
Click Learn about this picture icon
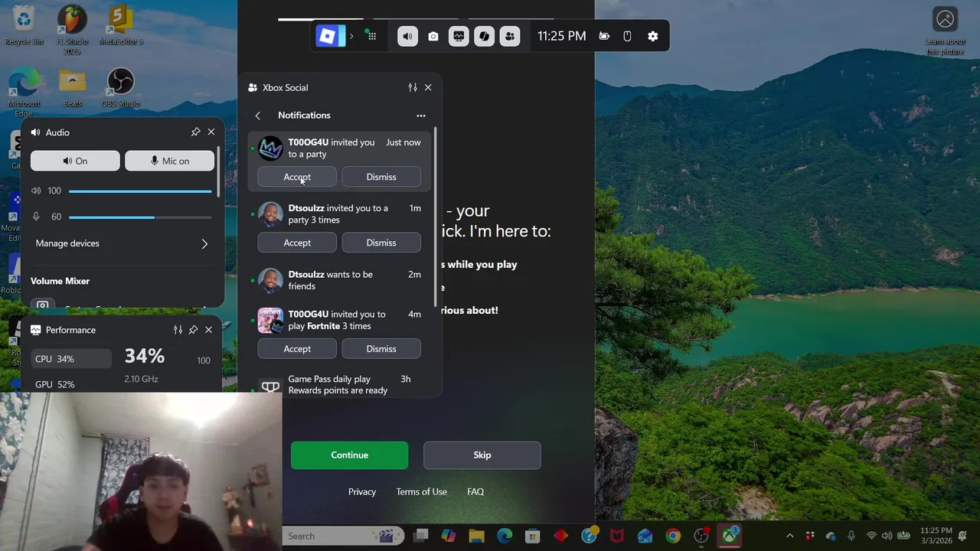tap(946, 31)
